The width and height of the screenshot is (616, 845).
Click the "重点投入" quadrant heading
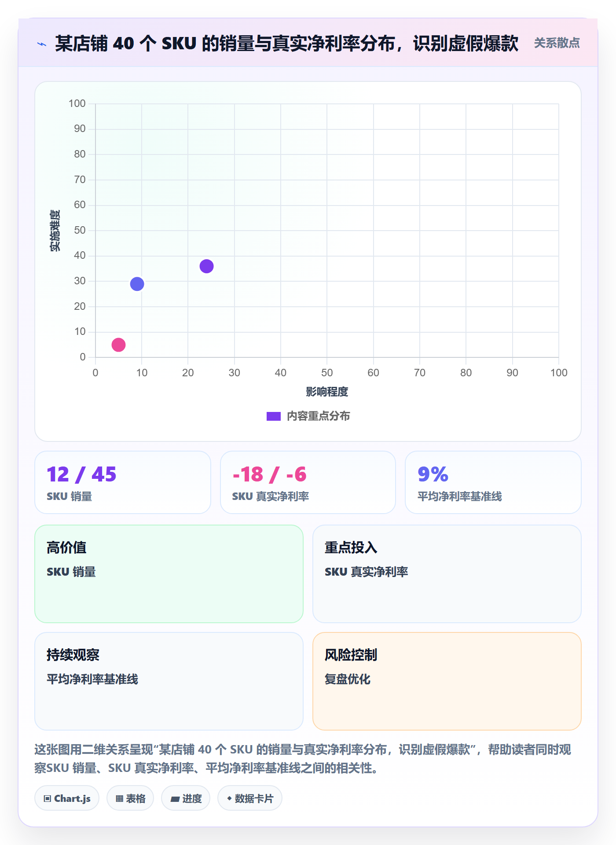(351, 547)
